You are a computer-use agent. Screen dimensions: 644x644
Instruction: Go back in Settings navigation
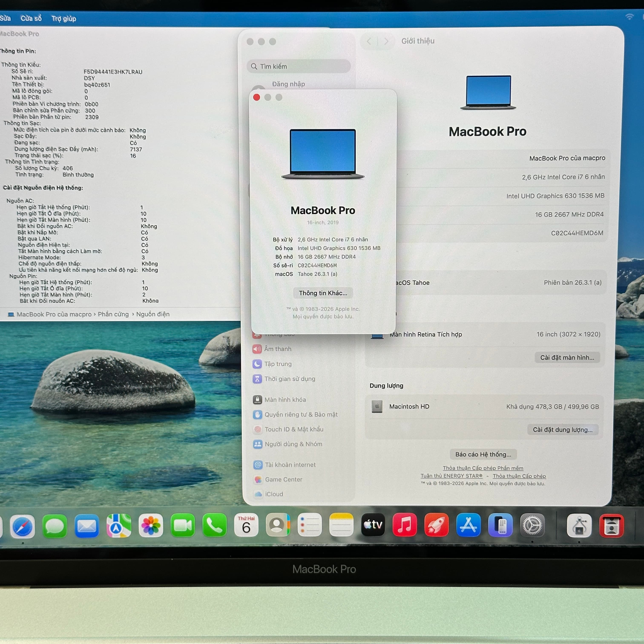point(369,41)
